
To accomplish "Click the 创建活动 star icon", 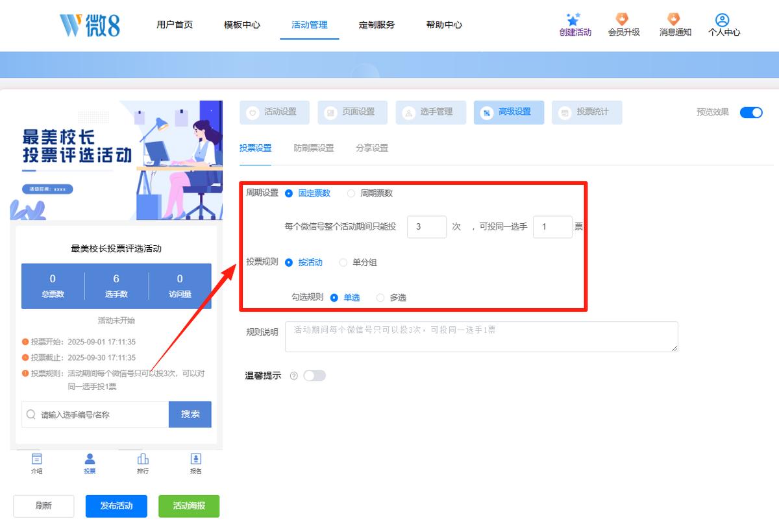I will pyautogui.click(x=573, y=19).
